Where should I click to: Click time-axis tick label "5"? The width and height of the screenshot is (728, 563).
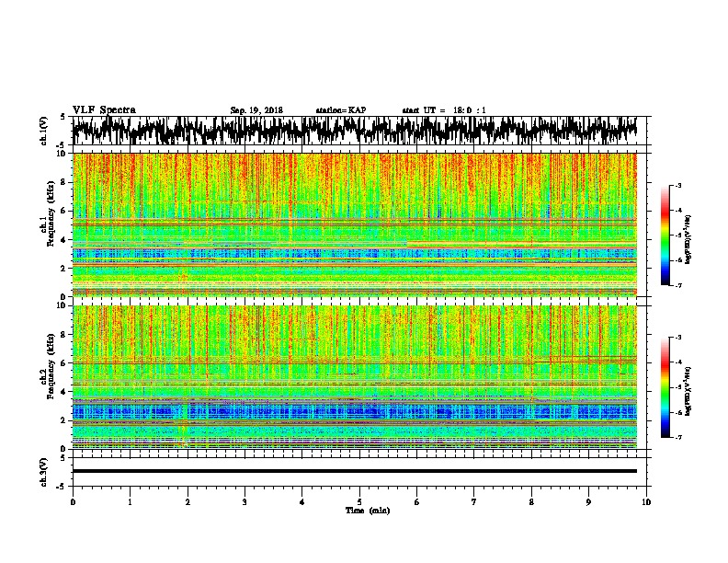(359, 502)
